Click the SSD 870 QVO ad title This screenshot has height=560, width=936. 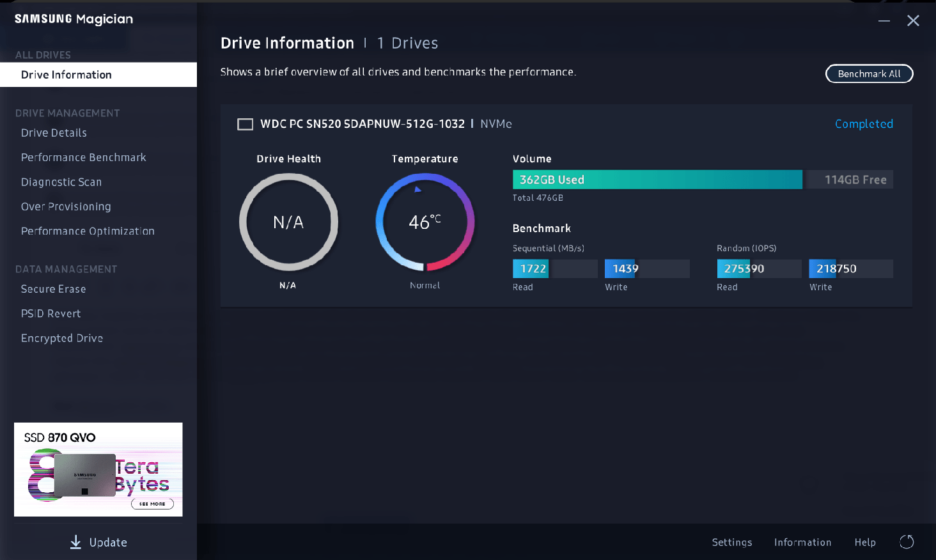coord(60,437)
